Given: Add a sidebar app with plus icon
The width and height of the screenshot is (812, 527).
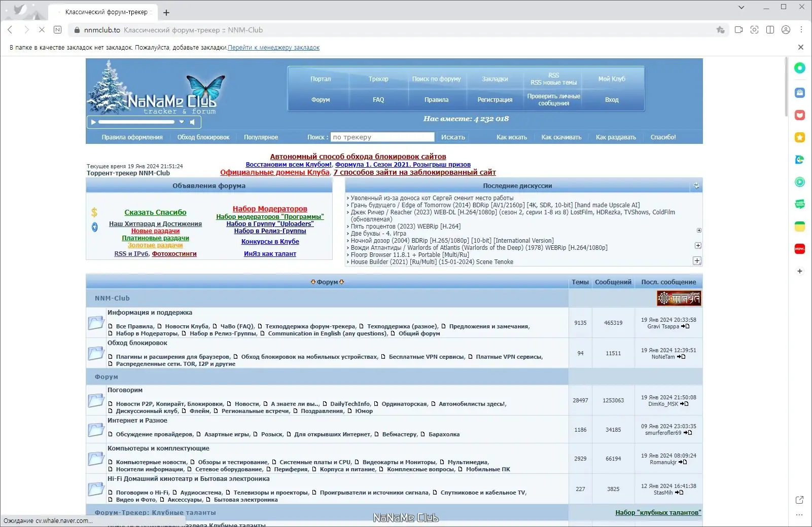Looking at the screenshot, I should click(x=800, y=271).
